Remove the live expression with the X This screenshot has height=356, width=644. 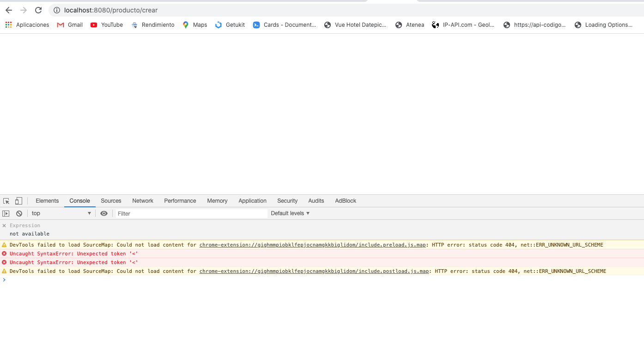4,226
